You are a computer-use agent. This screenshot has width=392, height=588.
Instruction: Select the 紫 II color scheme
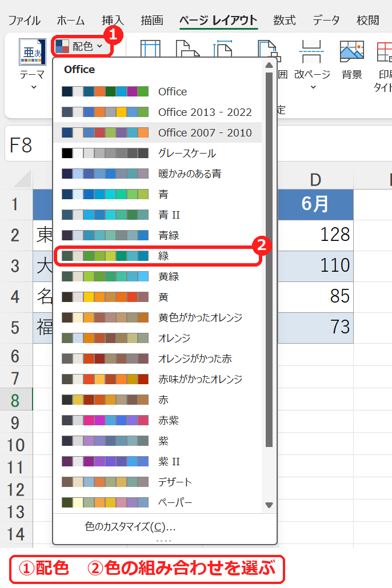tap(157, 461)
